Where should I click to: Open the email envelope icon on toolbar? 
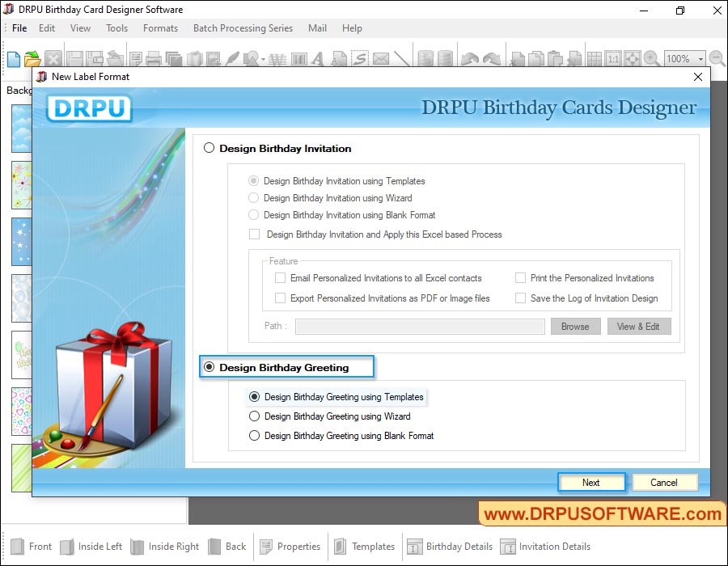[380, 58]
